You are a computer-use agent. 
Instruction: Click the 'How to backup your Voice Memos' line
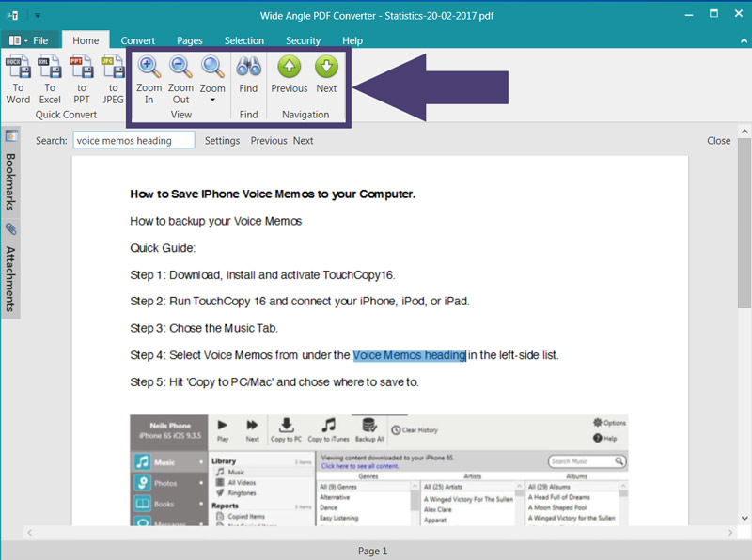(x=216, y=221)
